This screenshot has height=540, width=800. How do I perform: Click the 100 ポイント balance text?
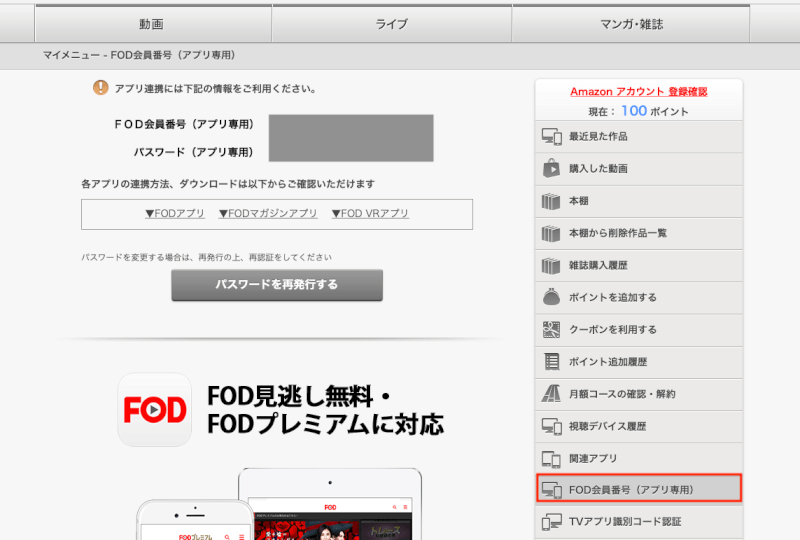point(655,111)
